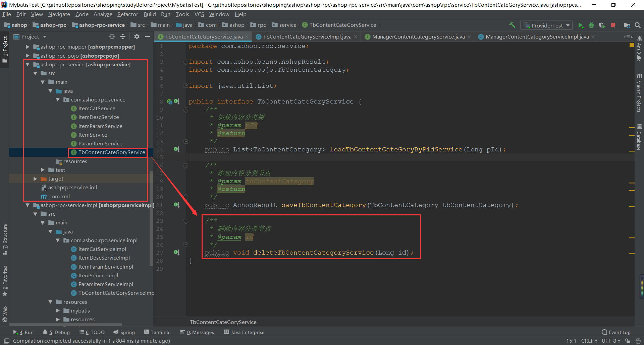Open the Debug tool window
This screenshot has height=345, width=644.
pos(56,332)
